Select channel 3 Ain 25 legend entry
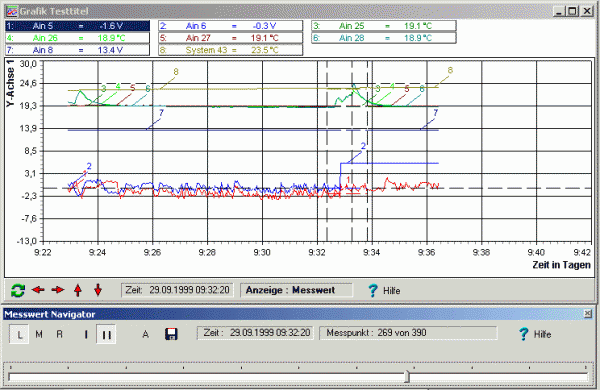The width and height of the screenshot is (600, 390). tap(384, 26)
